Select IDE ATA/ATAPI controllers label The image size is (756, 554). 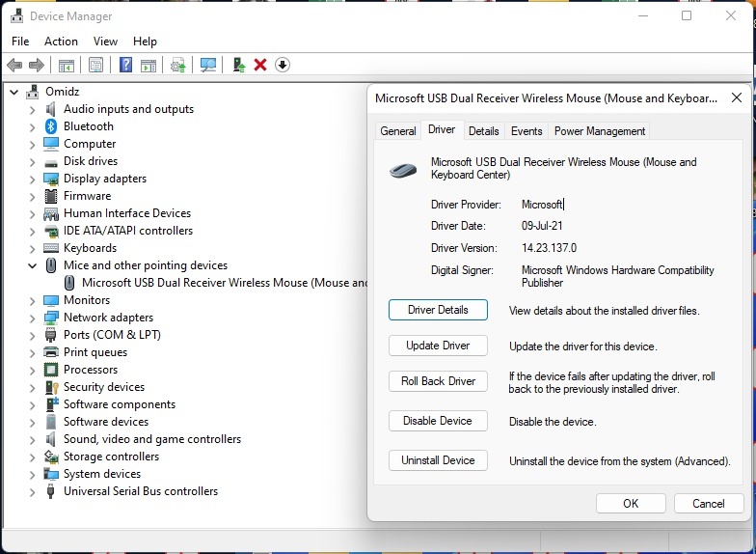point(128,231)
